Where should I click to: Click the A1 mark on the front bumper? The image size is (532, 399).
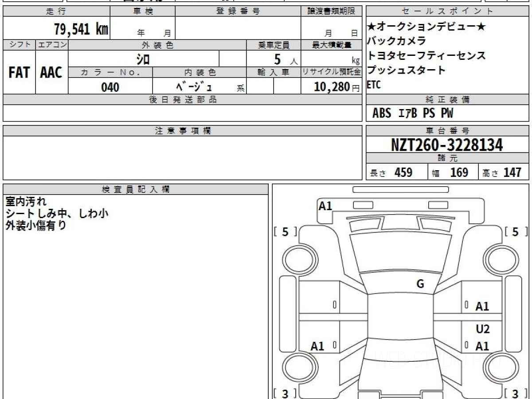[325, 206]
